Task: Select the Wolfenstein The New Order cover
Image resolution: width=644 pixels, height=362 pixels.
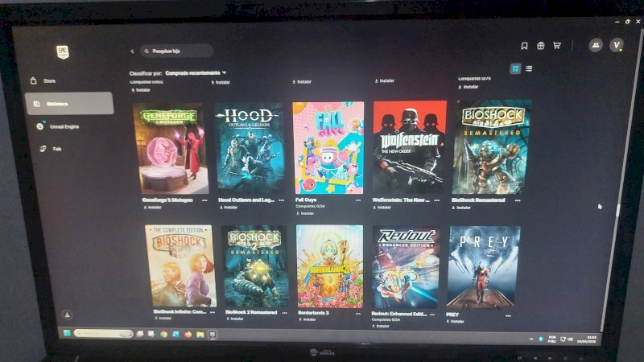Action: point(409,147)
